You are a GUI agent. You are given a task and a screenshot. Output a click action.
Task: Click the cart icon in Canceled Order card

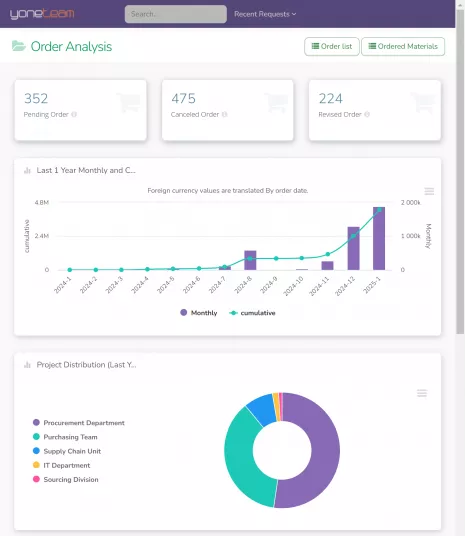pyautogui.click(x=276, y=102)
